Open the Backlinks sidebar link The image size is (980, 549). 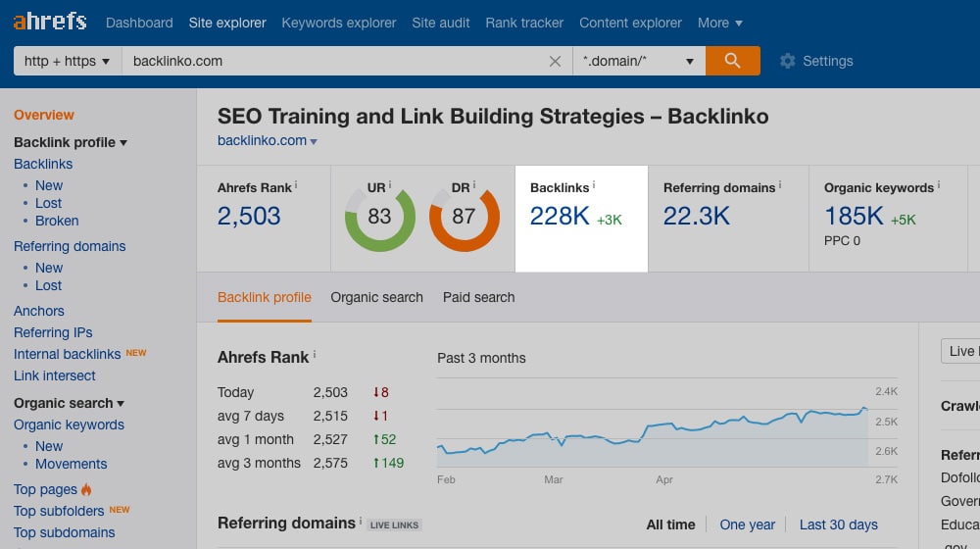click(43, 164)
